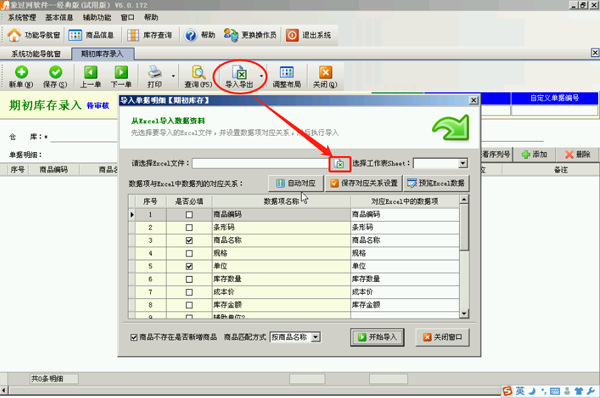The image size is (600, 398).
Task: Click 商品编码 column header in main table
Action: (54, 170)
